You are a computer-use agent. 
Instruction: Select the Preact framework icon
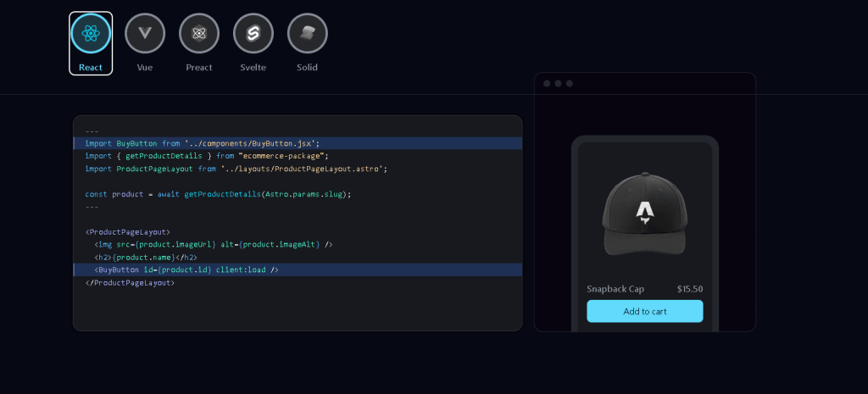click(x=199, y=33)
